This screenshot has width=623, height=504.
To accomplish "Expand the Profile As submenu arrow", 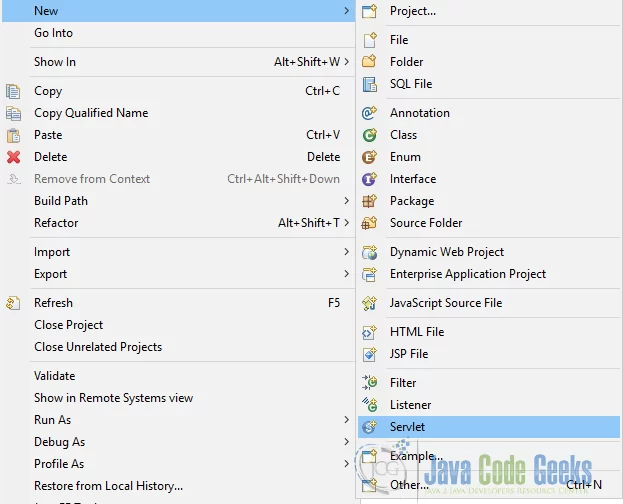I will [x=346, y=463].
